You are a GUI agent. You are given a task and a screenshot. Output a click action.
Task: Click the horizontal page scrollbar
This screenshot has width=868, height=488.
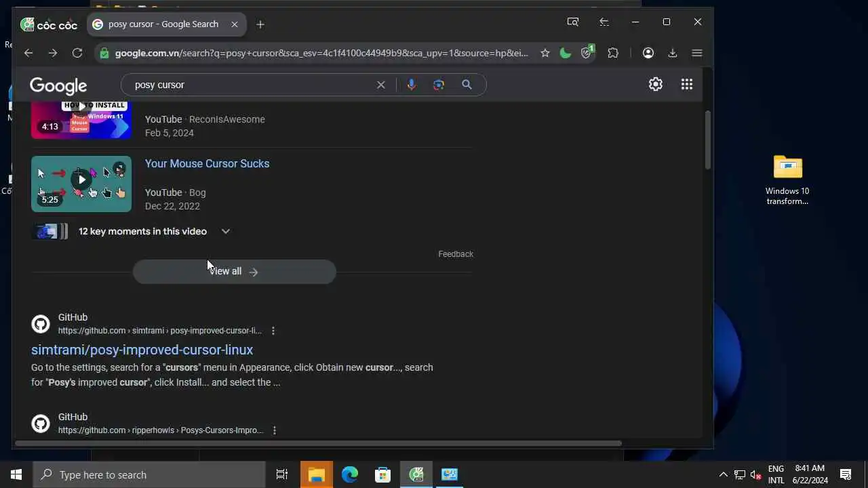click(318, 443)
